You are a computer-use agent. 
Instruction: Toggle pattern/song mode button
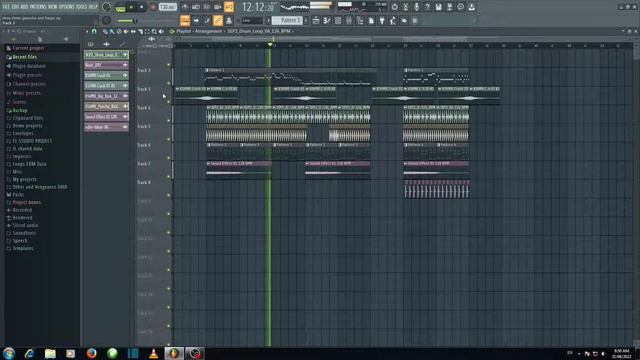(x=120, y=7)
